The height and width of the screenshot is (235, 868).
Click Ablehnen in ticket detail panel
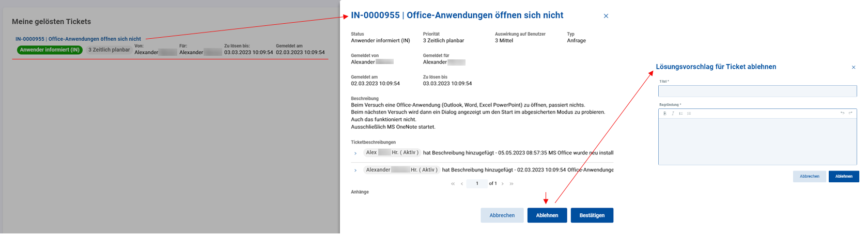click(x=547, y=215)
